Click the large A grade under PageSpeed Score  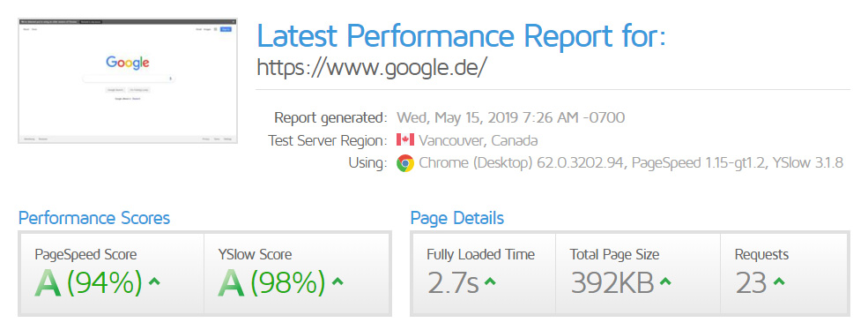tap(48, 283)
